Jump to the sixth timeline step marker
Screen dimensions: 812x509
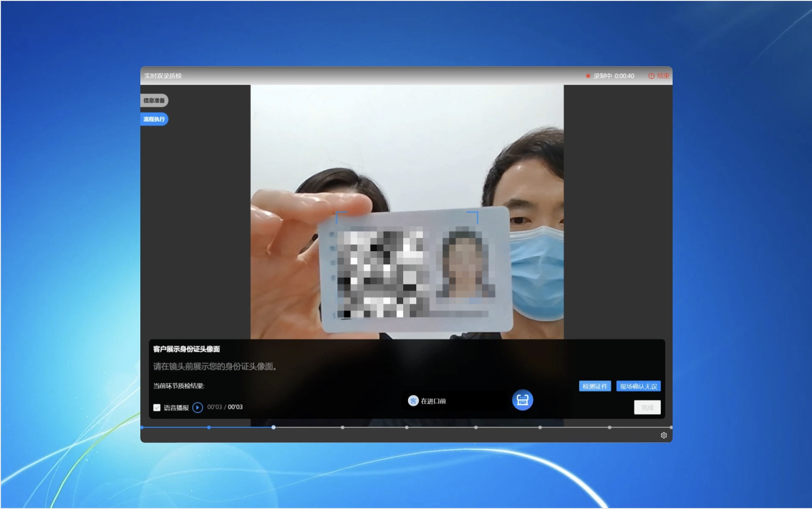(x=476, y=427)
